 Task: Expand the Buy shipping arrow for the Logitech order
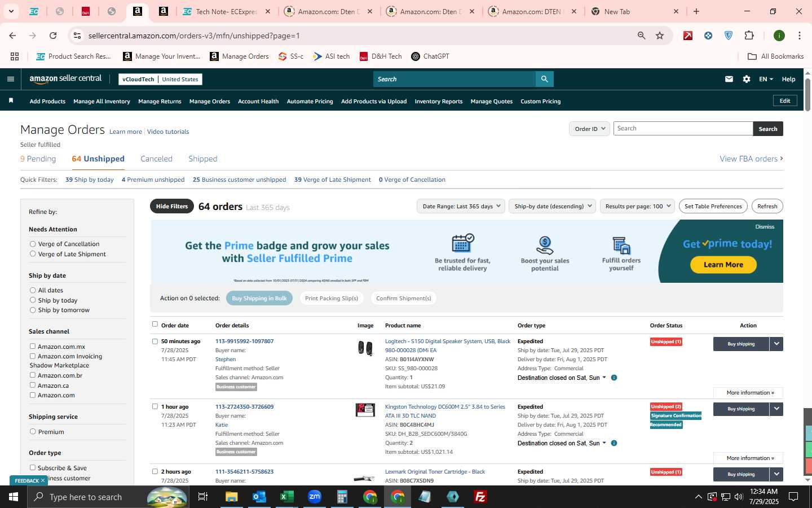click(776, 344)
